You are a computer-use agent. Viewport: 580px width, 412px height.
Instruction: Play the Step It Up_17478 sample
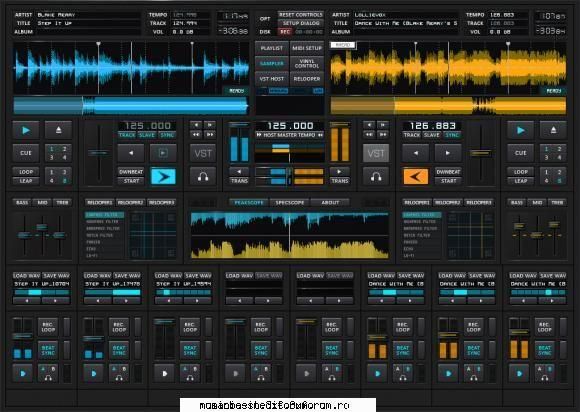coord(94,374)
